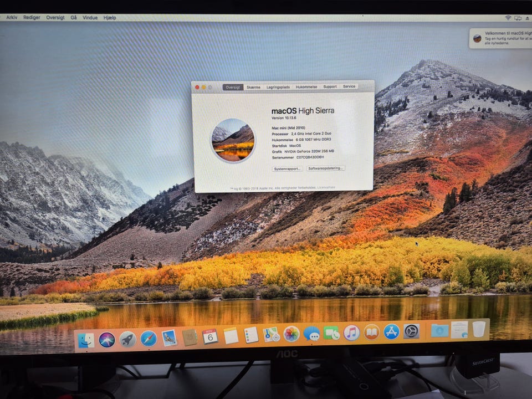This screenshot has height=399, width=532.
Task: Click the Systemrapport... button
Action: [x=287, y=168]
